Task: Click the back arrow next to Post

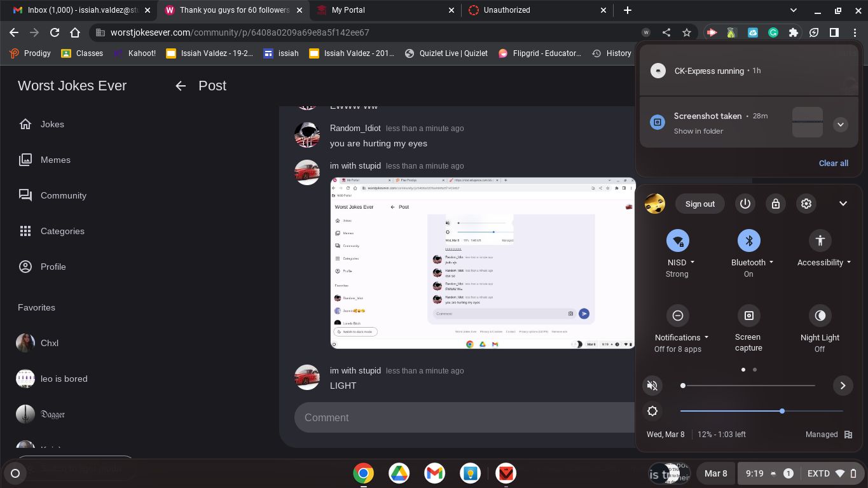Action: 181,86
